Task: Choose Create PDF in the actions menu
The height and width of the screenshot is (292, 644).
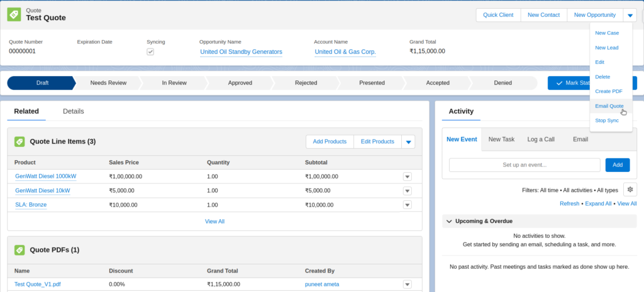Action: [608, 91]
